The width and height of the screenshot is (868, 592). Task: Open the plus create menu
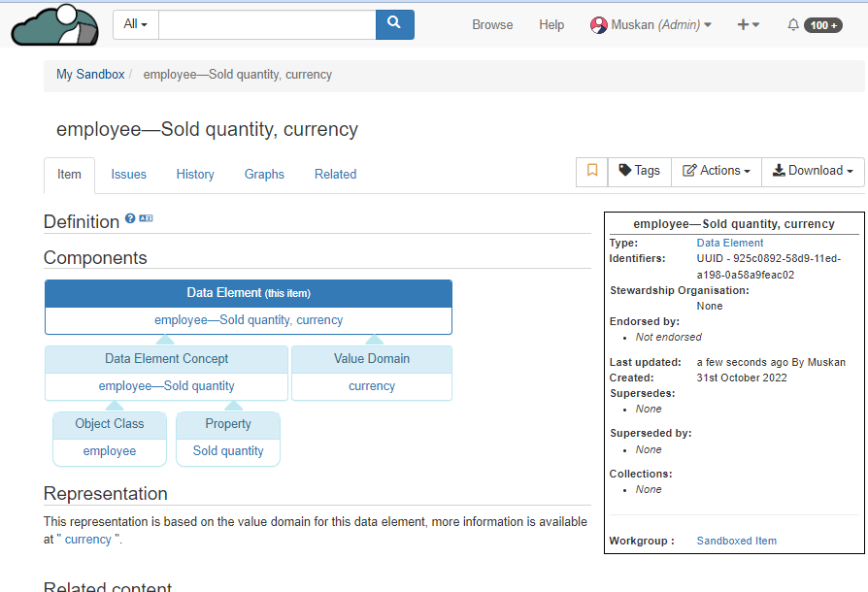[748, 25]
